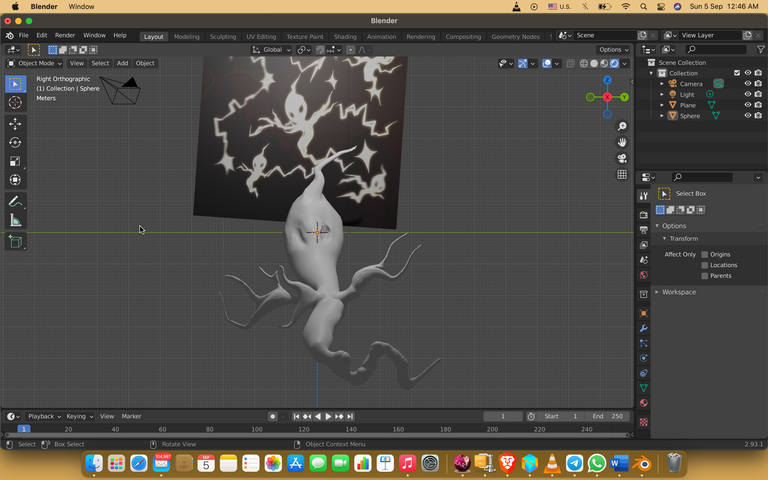Select the Annotate tool
Screen dimensions: 768x480
pyautogui.click(x=15, y=201)
